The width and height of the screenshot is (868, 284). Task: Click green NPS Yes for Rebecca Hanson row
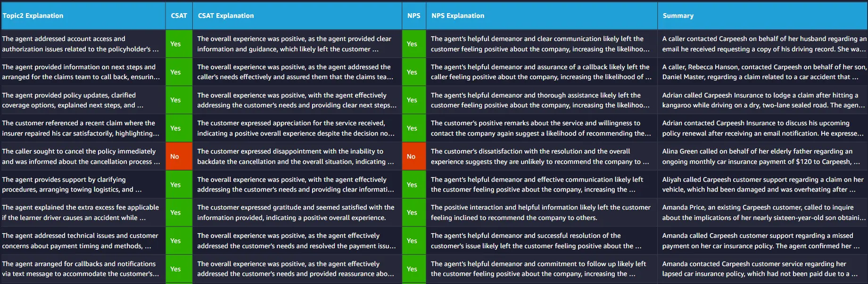coord(414,72)
